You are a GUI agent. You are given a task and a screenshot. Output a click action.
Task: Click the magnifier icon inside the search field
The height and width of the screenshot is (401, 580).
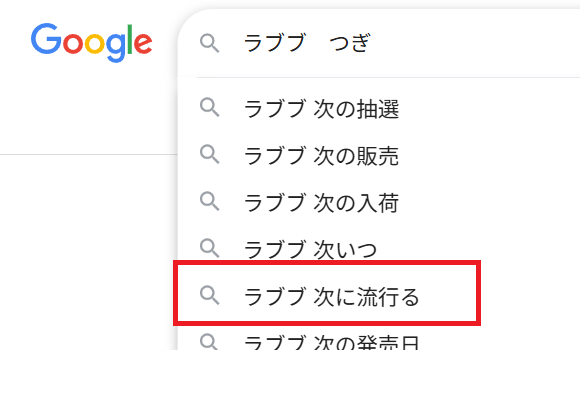pos(210,43)
